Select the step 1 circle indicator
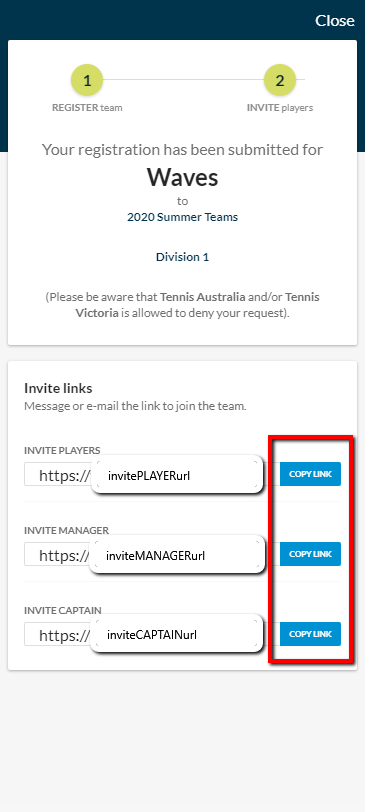 click(87, 81)
